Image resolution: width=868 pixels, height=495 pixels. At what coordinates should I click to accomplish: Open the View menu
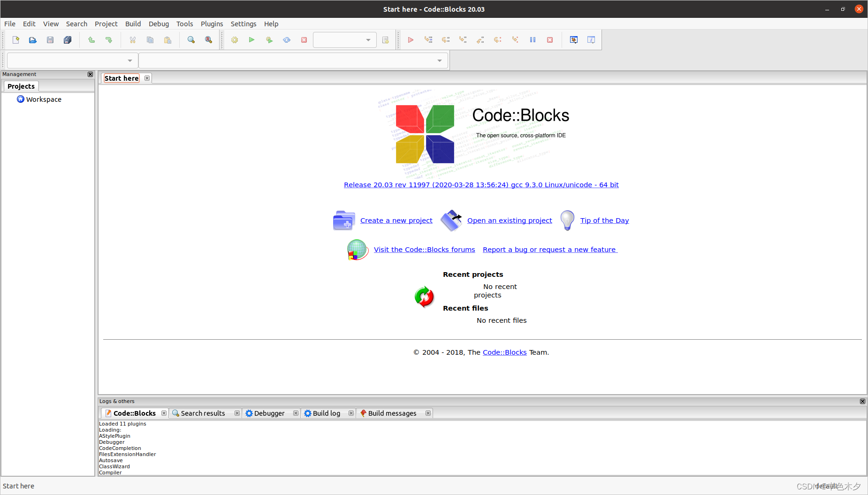pyautogui.click(x=51, y=24)
